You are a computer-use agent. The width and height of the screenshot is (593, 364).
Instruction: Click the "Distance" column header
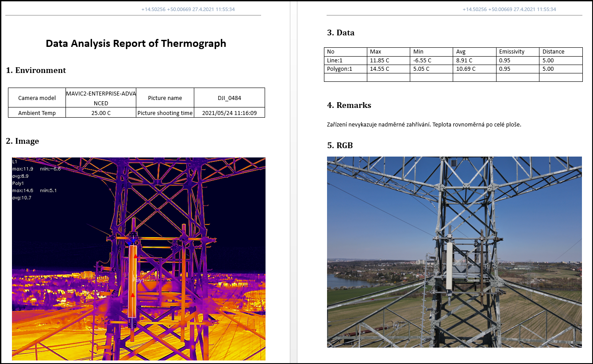561,52
